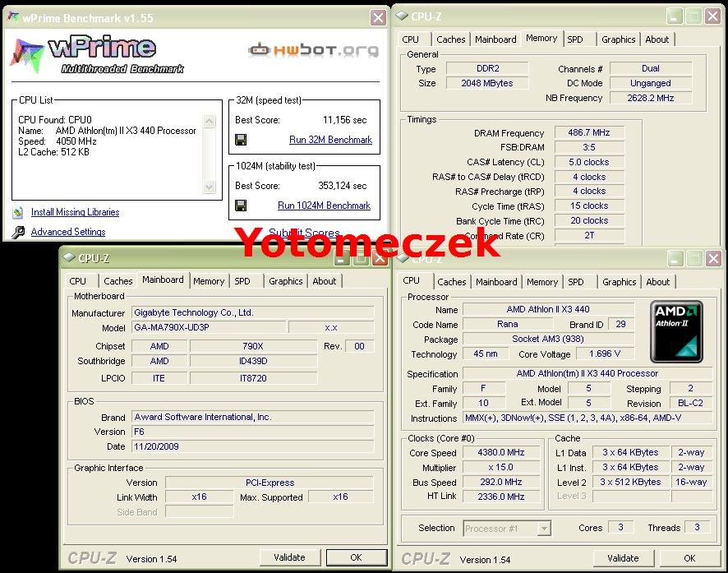Click CPU-Z title icon in Memory window
This screenshot has height=573, width=728.
(x=401, y=16)
